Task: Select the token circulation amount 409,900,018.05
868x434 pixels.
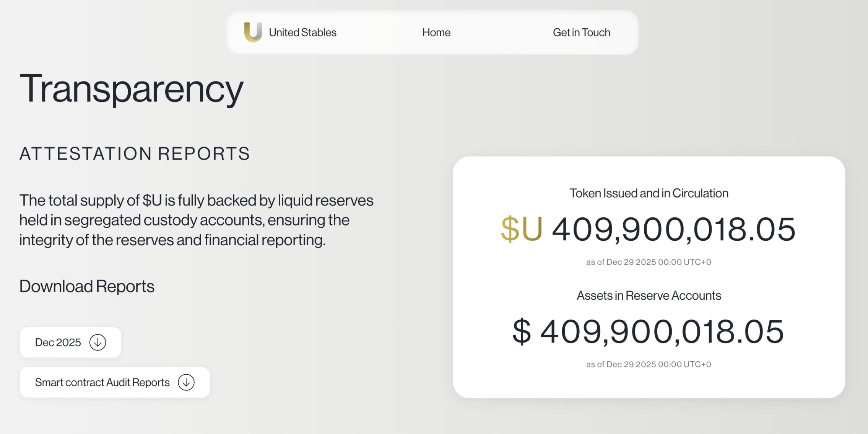Action: tap(673, 229)
